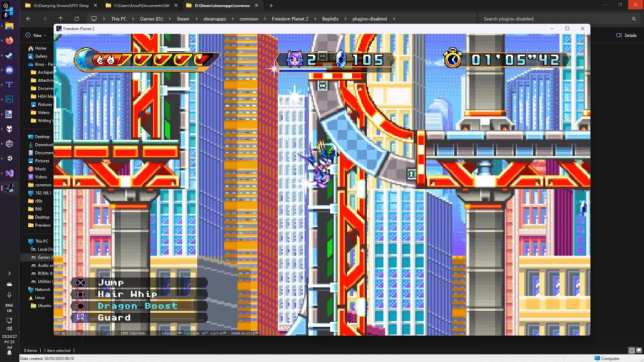
Task: Go up one folder level
Action: click(x=60, y=19)
